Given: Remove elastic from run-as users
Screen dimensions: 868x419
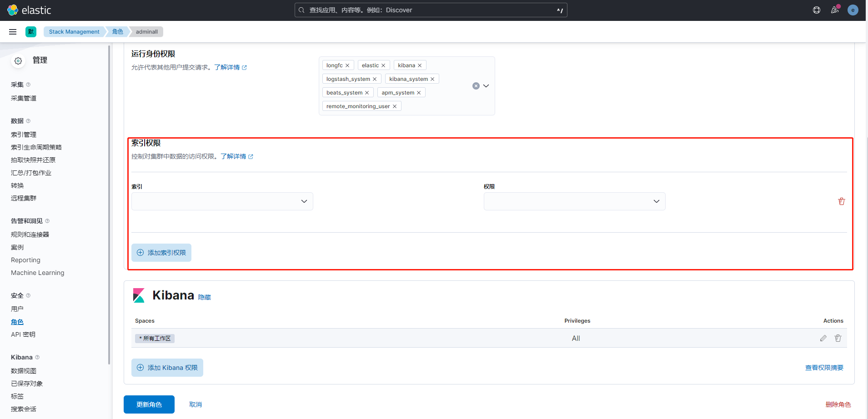Looking at the screenshot, I should (x=383, y=65).
